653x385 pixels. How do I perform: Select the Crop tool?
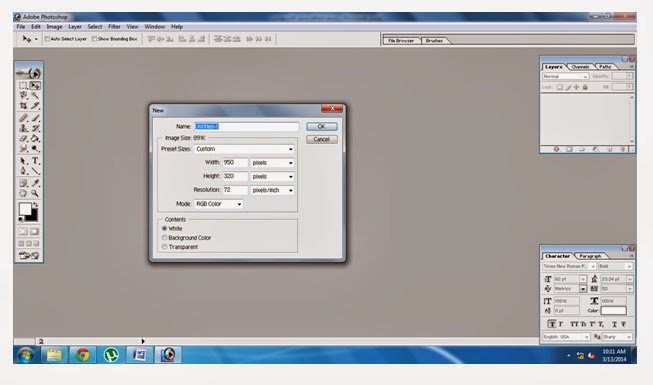[23, 105]
